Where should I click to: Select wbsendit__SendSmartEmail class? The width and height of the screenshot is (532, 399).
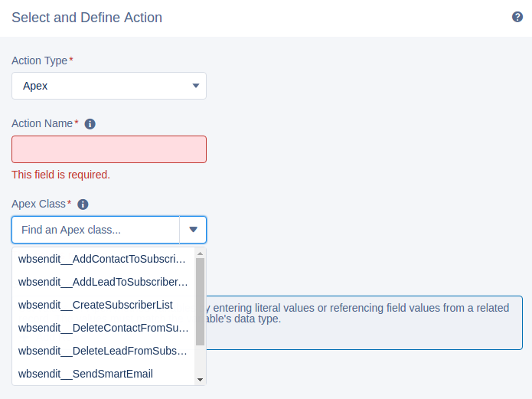pos(86,374)
